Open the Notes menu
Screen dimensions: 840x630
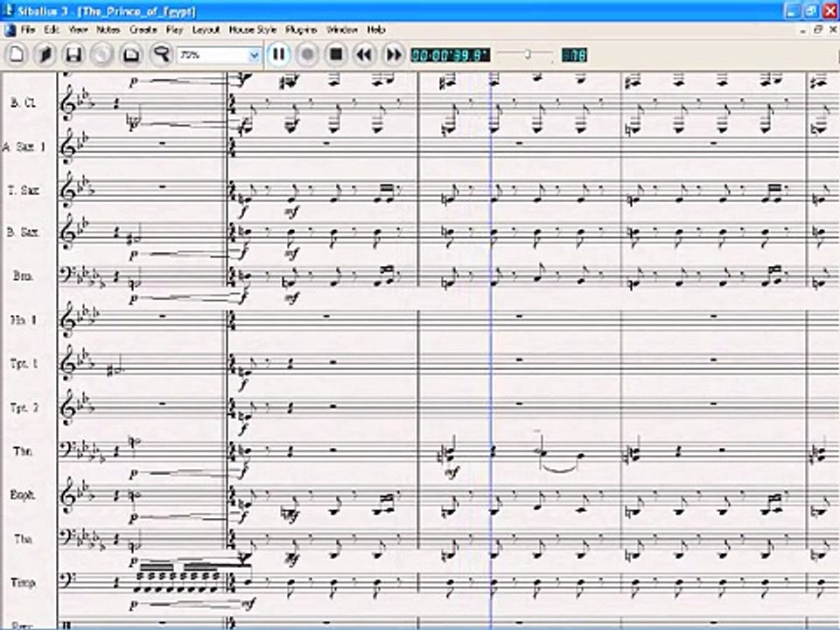108,30
